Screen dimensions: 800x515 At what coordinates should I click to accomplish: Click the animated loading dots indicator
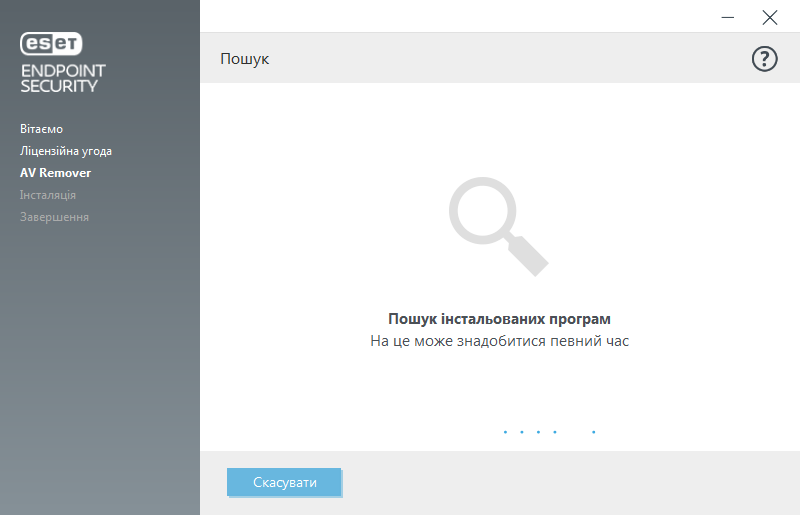[x=549, y=432]
